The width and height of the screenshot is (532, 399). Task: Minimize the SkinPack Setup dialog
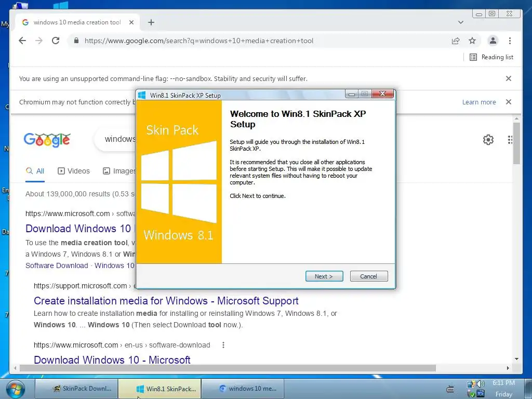coord(352,94)
